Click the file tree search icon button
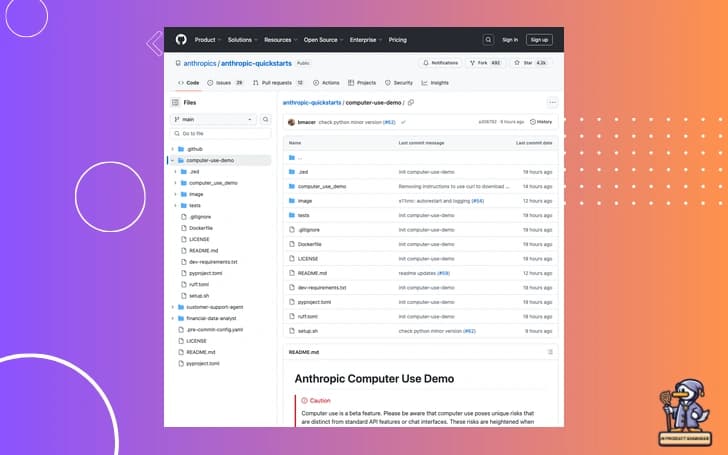Image resolution: width=728 pixels, height=455 pixels. 265,119
